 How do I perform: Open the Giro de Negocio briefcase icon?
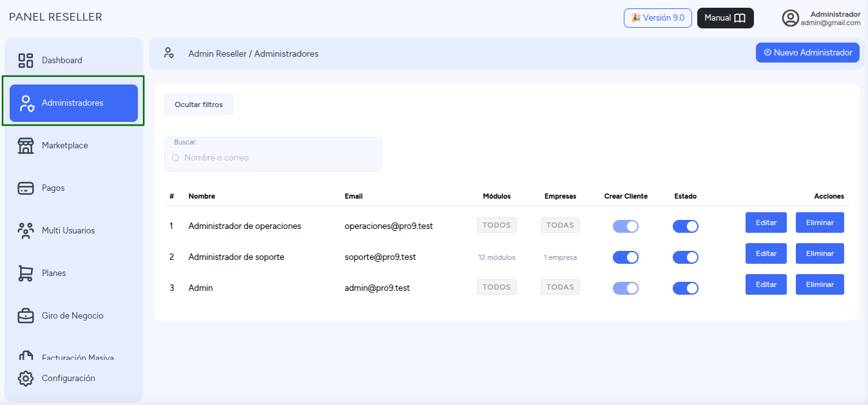tap(26, 316)
